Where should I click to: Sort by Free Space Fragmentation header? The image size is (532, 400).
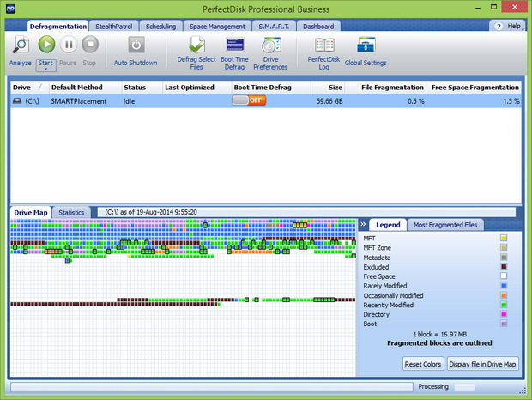click(x=474, y=88)
